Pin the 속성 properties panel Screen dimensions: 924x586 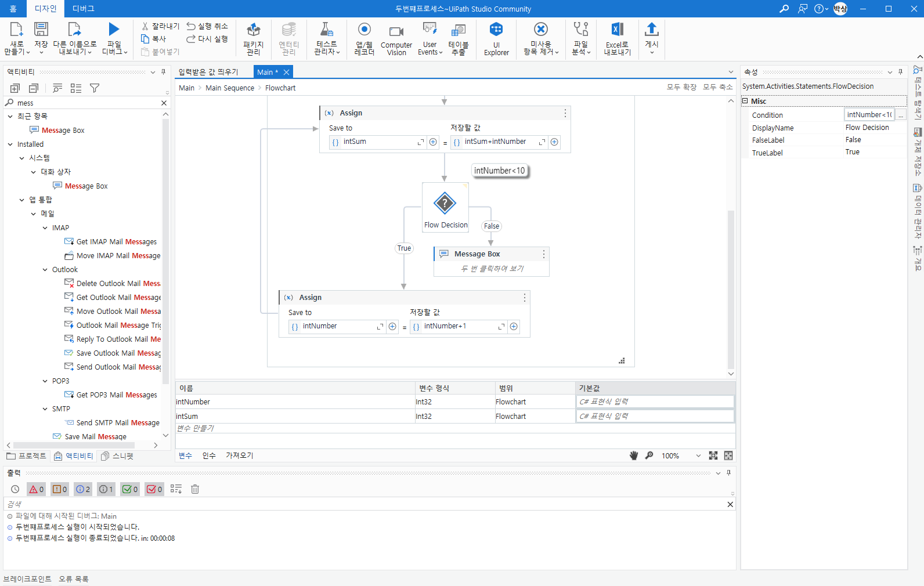point(900,72)
